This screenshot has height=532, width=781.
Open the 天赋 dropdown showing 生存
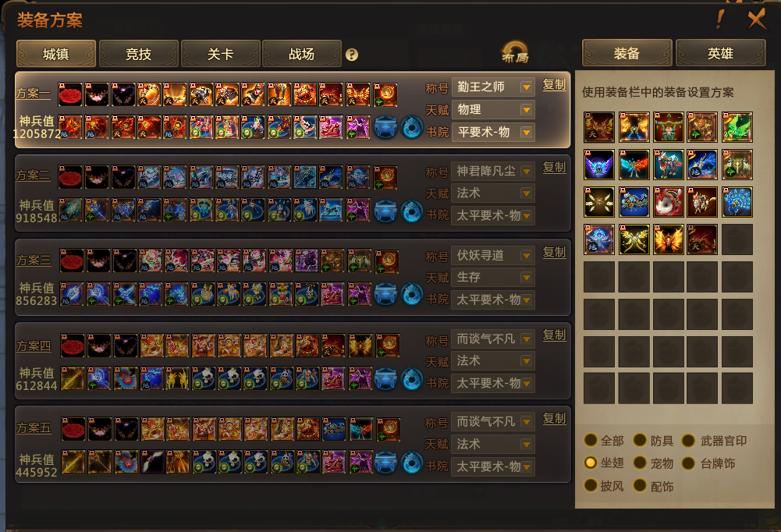tap(493, 278)
